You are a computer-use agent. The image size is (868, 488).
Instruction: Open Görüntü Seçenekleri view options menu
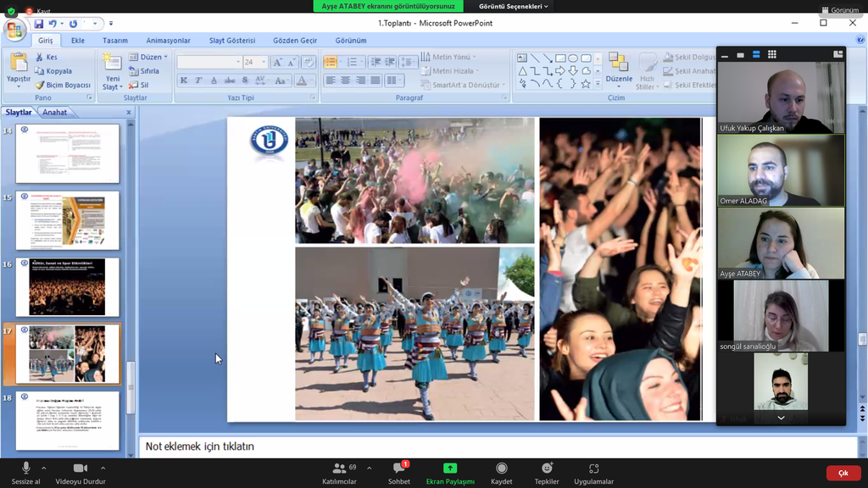(x=513, y=6)
